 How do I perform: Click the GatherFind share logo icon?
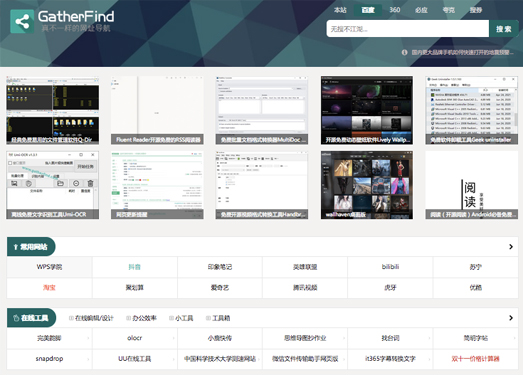[x=22, y=22]
